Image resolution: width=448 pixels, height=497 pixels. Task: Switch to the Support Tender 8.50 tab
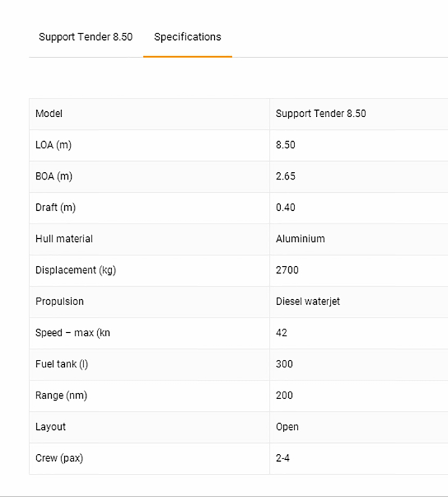tap(85, 37)
